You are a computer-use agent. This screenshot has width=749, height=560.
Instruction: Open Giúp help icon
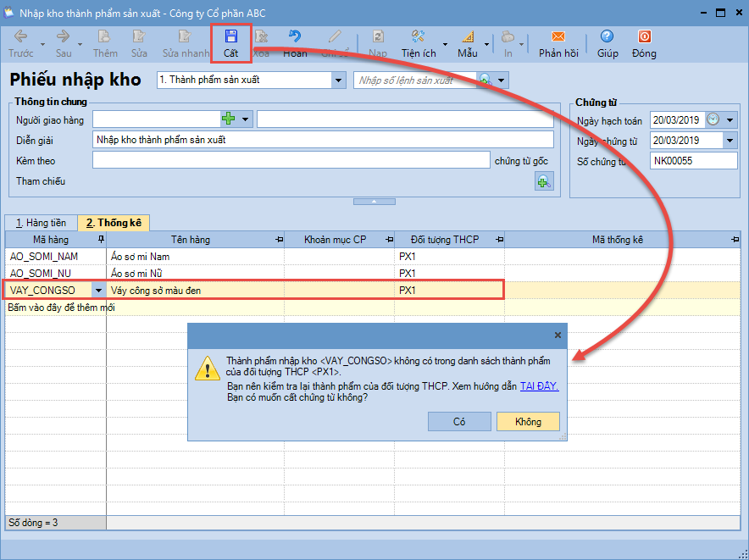[607, 37]
